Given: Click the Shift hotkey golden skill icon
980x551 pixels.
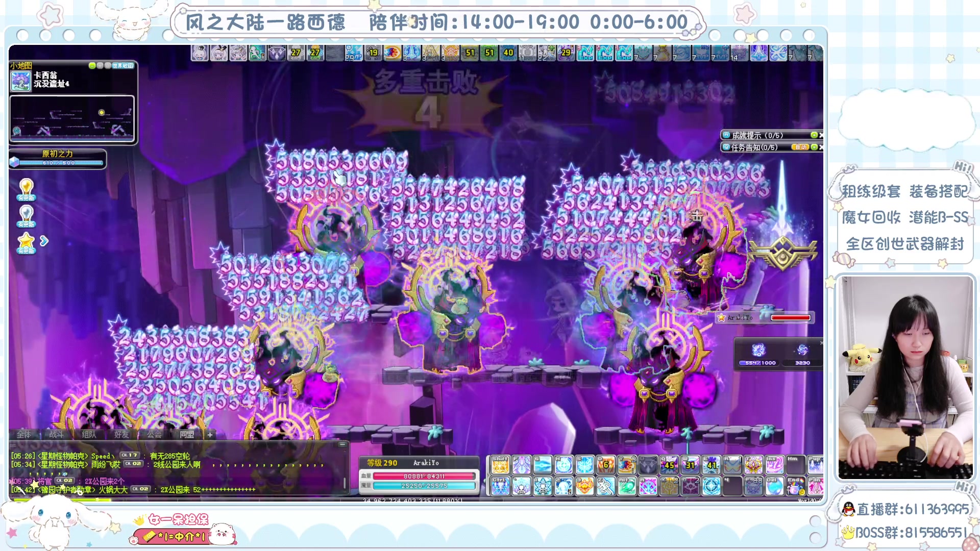Looking at the screenshot, I should (x=500, y=465).
